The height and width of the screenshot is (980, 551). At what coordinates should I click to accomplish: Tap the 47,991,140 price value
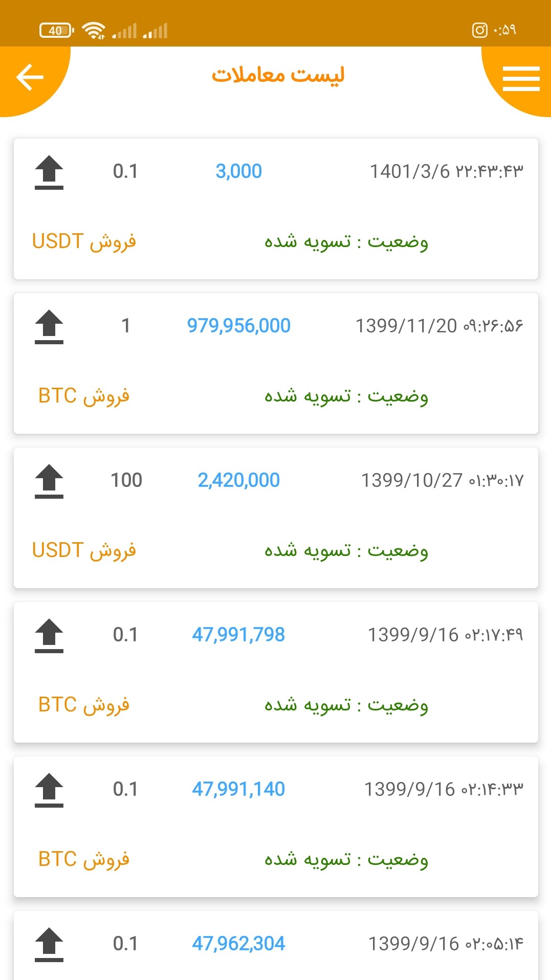pyautogui.click(x=238, y=789)
